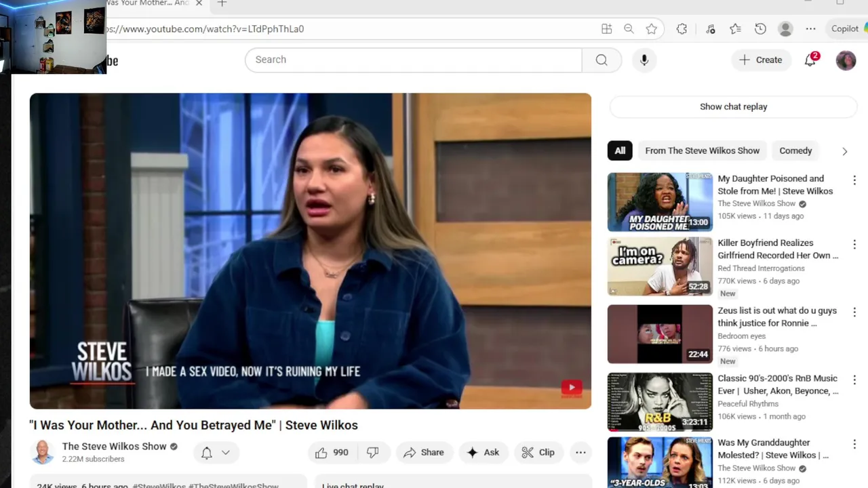The image size is (868, 488).
Task: Open Red Thread Interrogations channel
Action: (x=761, y=268)
